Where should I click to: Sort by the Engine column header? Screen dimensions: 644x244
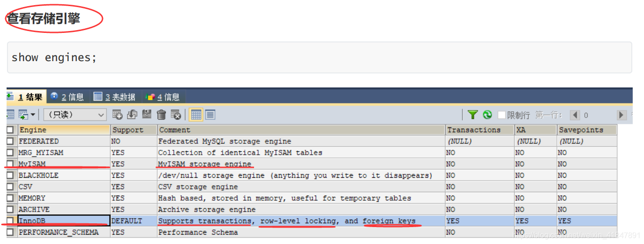(x=64, y=130)
